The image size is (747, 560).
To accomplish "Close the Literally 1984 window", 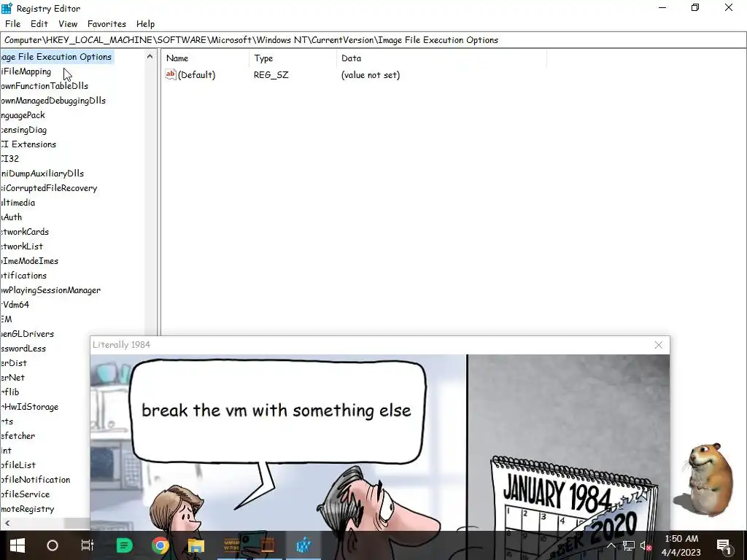I will coord(659,345).
